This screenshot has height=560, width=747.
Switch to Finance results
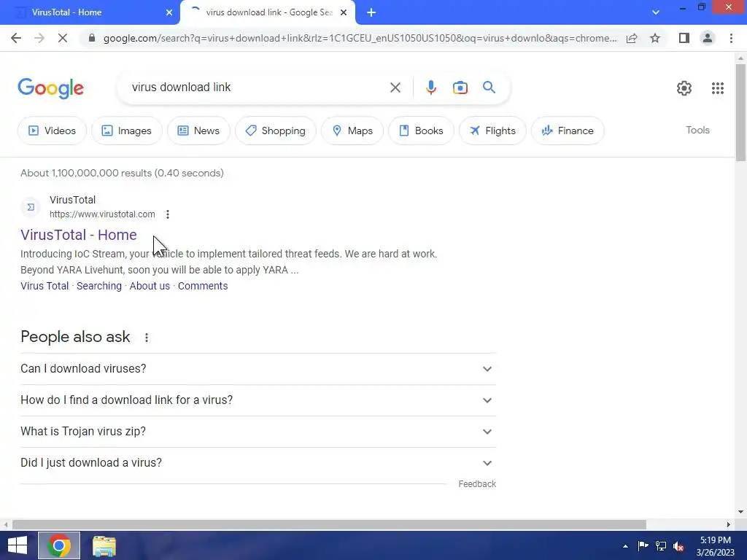[568, 131]
